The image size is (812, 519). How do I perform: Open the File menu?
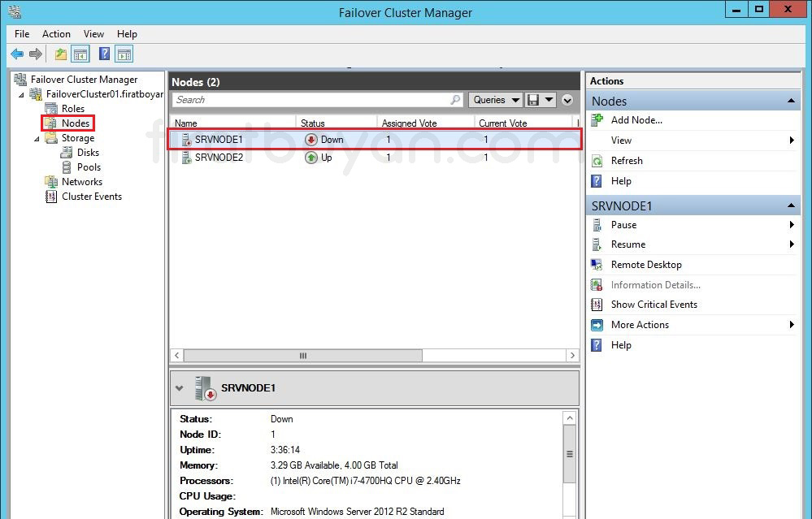point(22,34)
